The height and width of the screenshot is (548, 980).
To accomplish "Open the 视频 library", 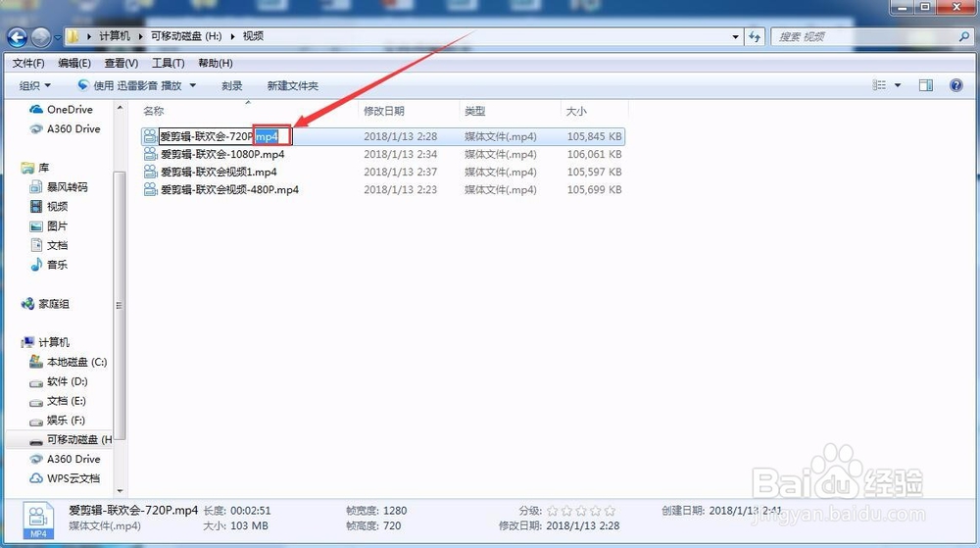I will (x=49, y=206).
